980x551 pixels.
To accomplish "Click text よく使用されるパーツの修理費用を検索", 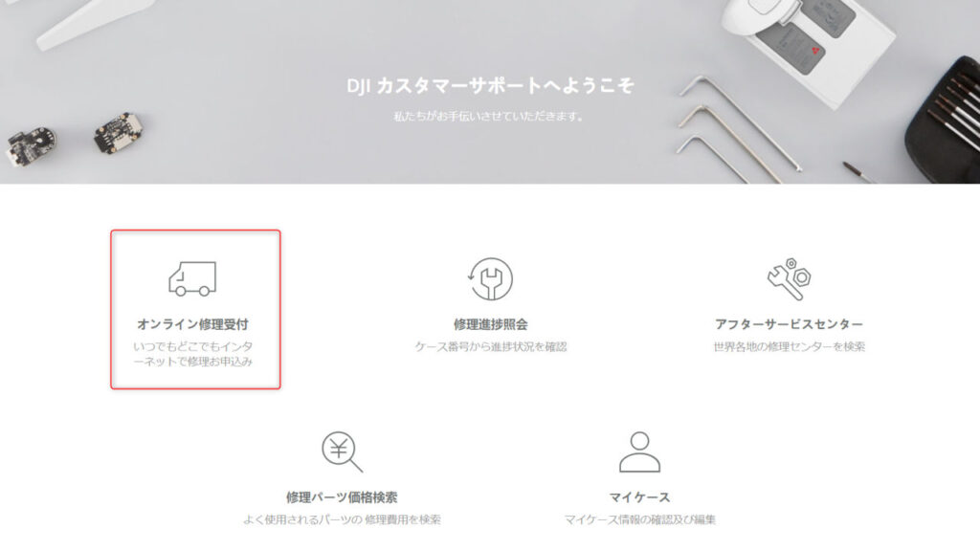I will click(342, 519).
